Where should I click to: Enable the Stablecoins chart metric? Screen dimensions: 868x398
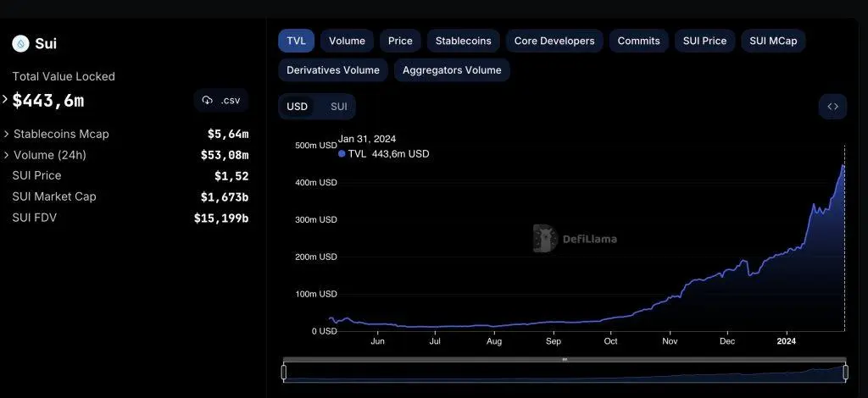464,41
